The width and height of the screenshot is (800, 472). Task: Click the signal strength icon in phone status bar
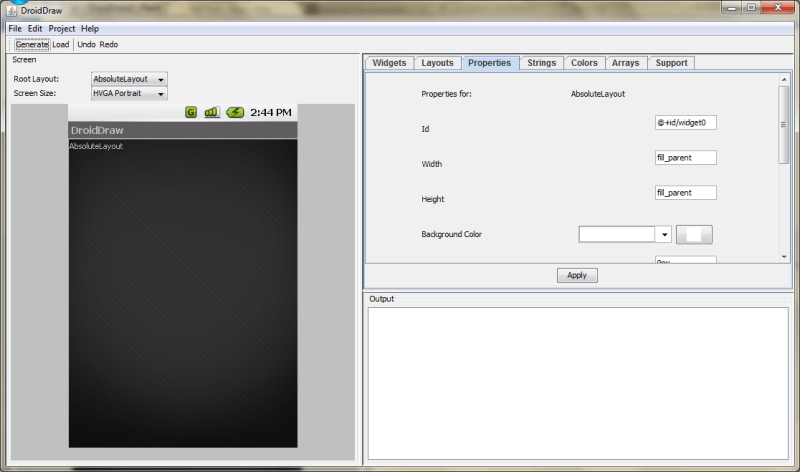pyautogui.click(x=212, y=112)
